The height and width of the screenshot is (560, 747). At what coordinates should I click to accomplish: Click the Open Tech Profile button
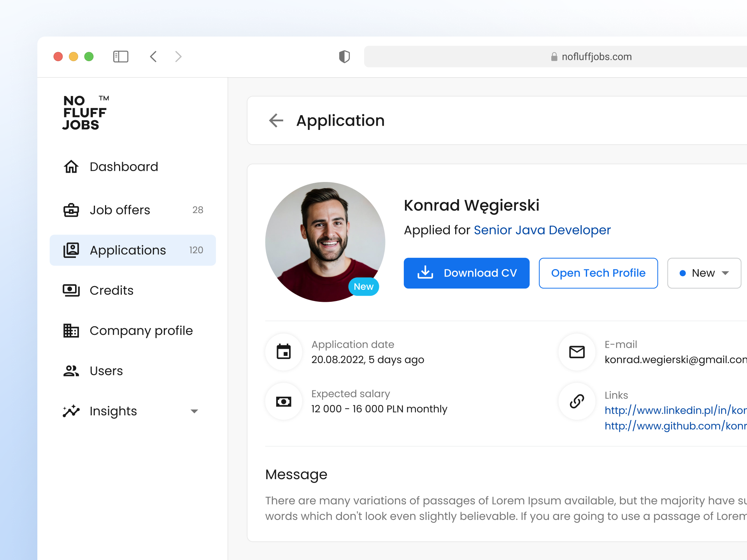click(598, 273)
